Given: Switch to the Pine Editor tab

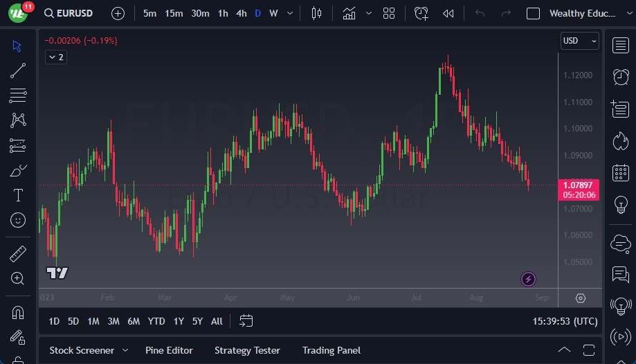Looking at the screenshot, I should 169,350.
